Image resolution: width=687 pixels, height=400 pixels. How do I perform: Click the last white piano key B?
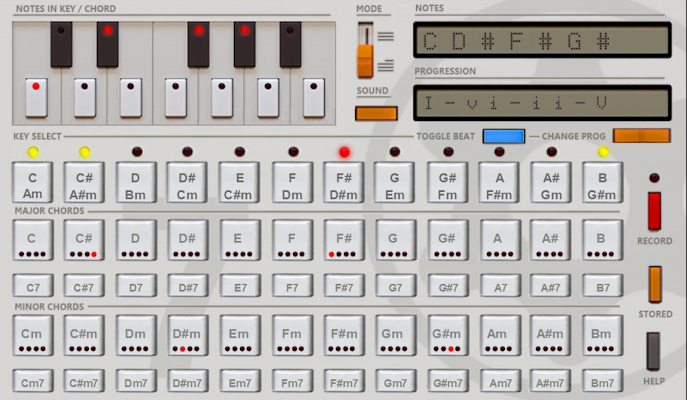click(314, 98)
